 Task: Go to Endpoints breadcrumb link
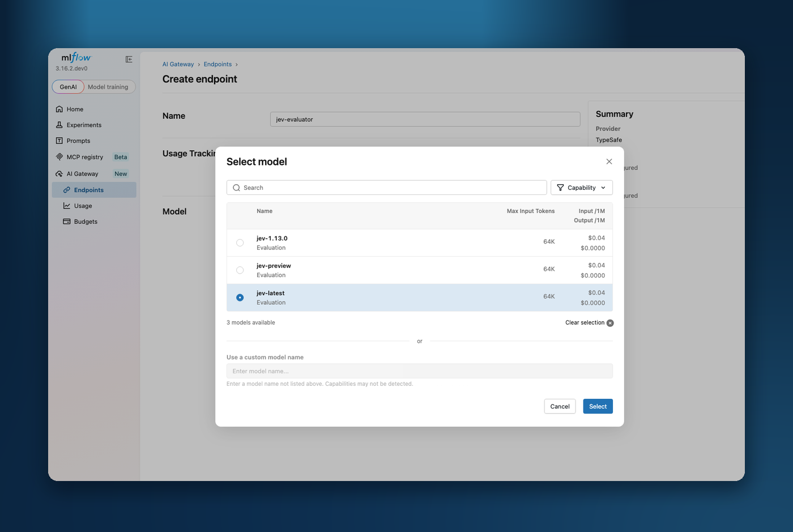218,64
